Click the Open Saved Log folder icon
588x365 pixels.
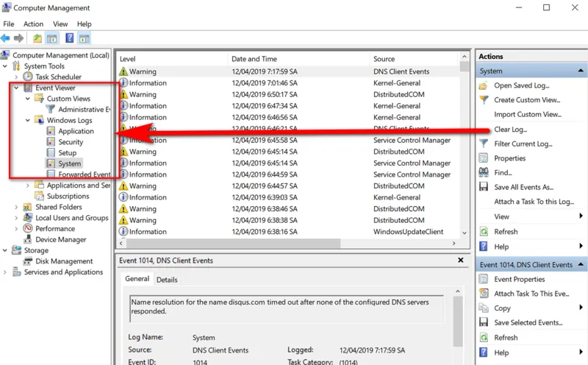click(x=484, y=85)
